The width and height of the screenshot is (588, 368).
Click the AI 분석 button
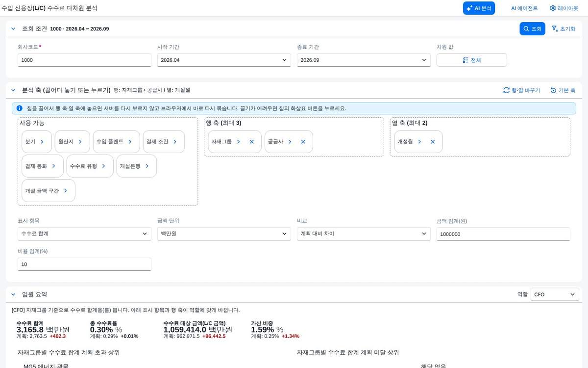(x=479, y=8)
